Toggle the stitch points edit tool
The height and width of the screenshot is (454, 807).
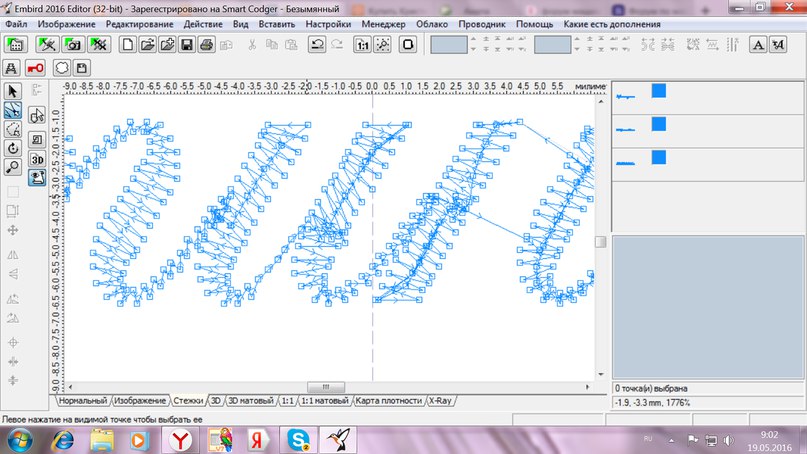pyautogui.click(x=13, y=111)
